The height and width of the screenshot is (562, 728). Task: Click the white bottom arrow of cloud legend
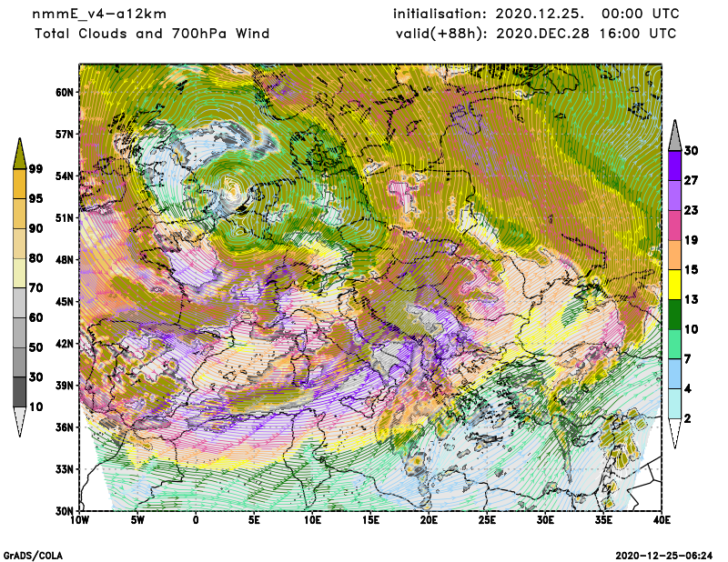[x=21, y=422]
